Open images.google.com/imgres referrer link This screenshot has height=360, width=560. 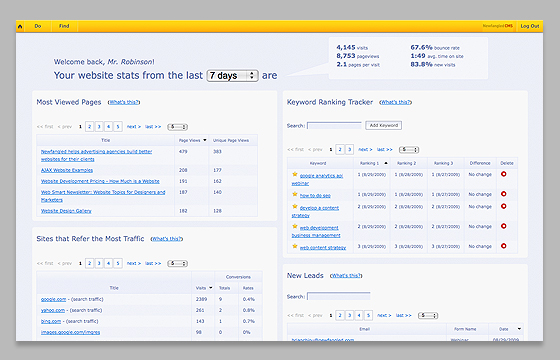point(70,332)
